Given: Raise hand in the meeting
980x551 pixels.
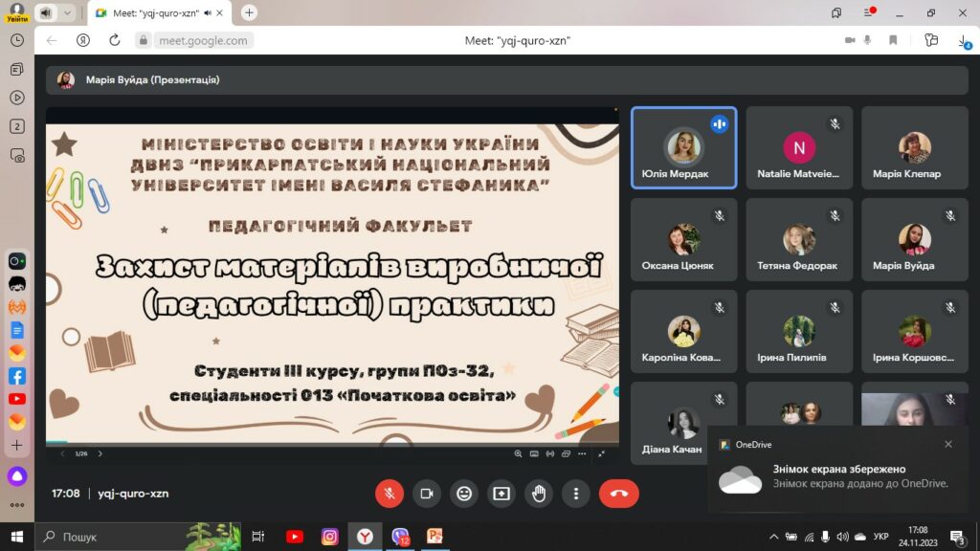Looking at the screenshot, I should coord(539,494).
